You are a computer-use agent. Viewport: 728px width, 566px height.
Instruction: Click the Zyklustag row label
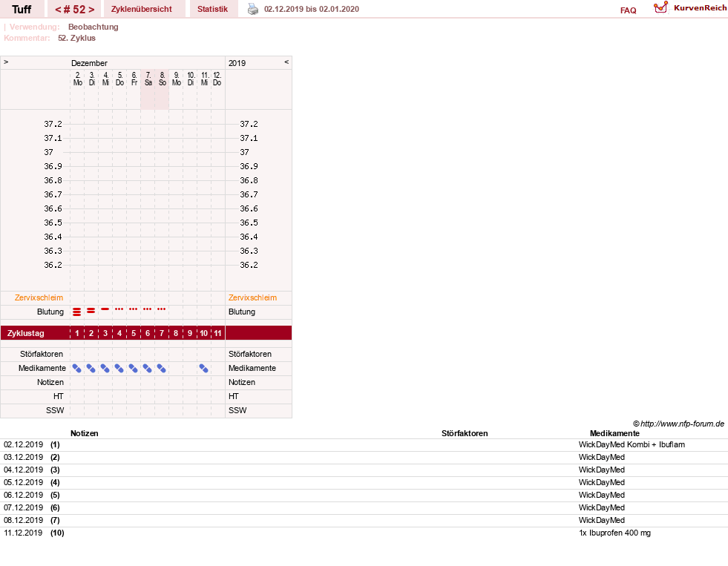pyautogui.click(x=25, y=333)
